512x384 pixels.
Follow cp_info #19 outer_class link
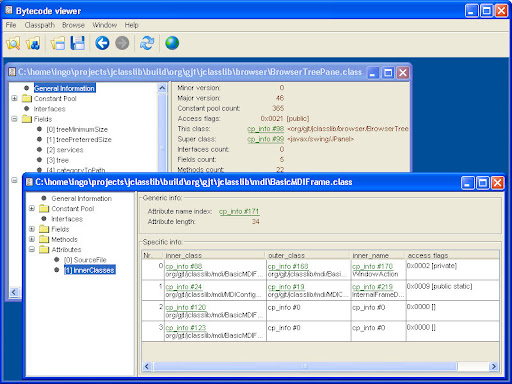[x=286, y=287]
